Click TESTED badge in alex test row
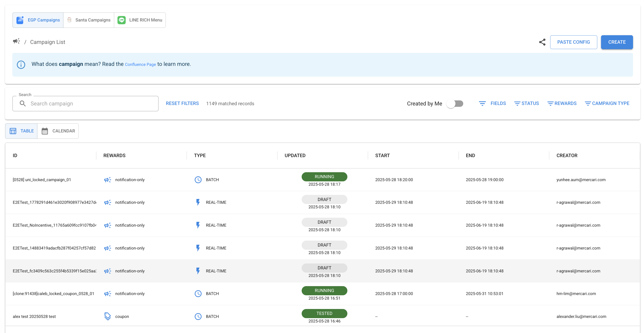The height and width of the screenshot is (333, 644). [324, 314]
